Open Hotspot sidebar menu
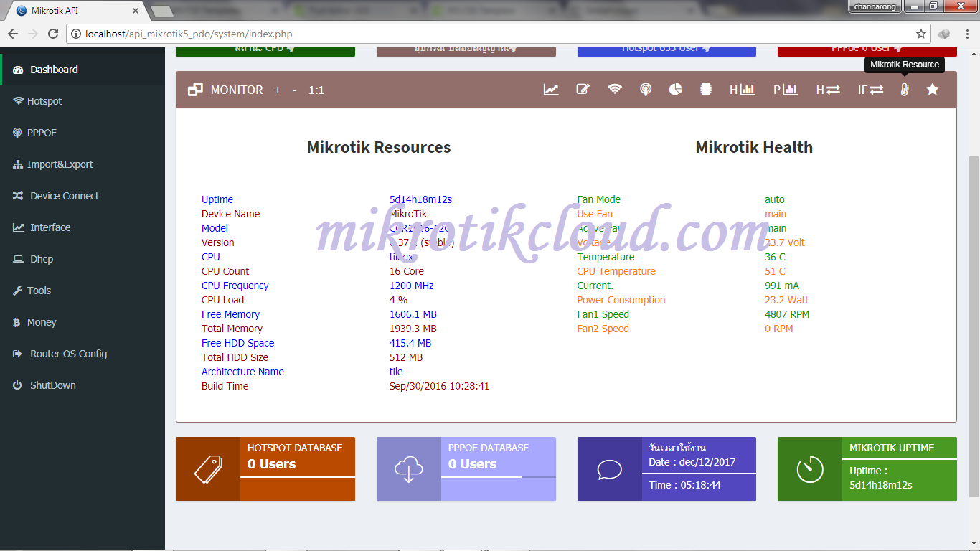 point(83,101)
